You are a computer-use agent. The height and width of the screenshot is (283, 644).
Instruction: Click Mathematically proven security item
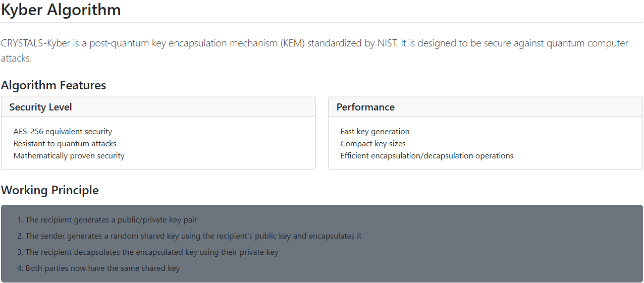pyautogui.click(x=69, y=156)
